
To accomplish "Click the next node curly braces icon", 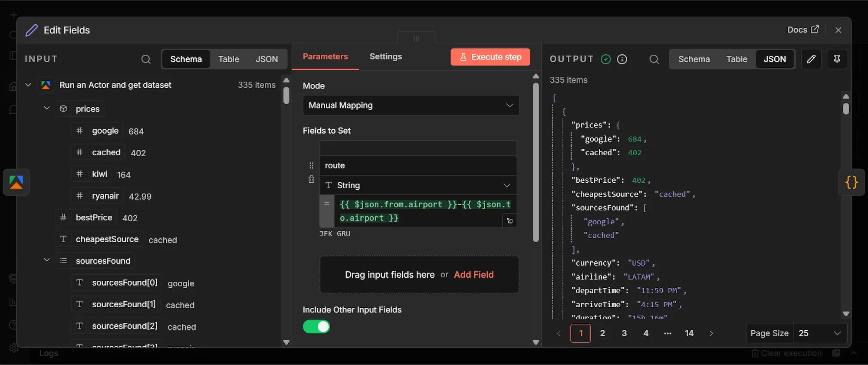I will click(x=852, y=182).
